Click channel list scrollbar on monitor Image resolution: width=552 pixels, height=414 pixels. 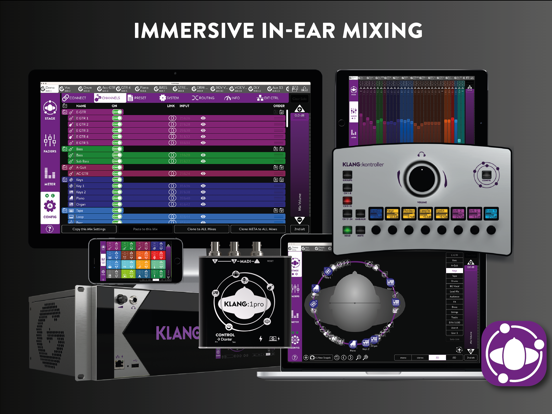click(x=287, y=118)
